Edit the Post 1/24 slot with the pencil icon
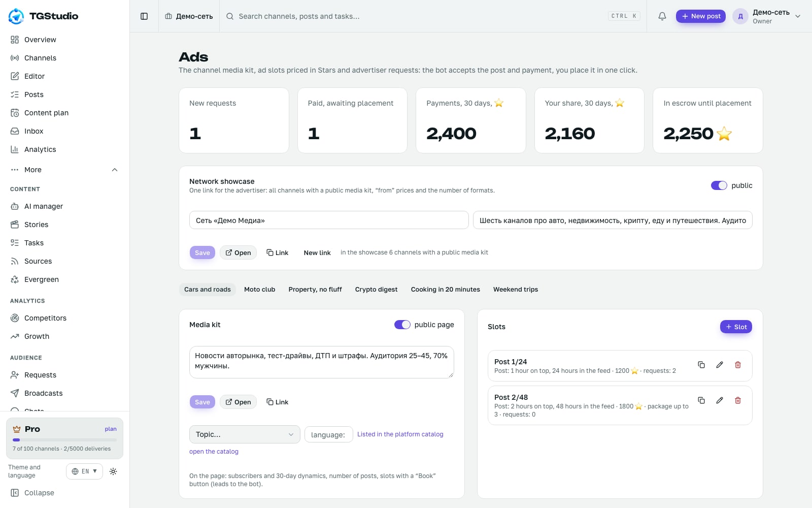The image size is (812, 508). point(720,365)
